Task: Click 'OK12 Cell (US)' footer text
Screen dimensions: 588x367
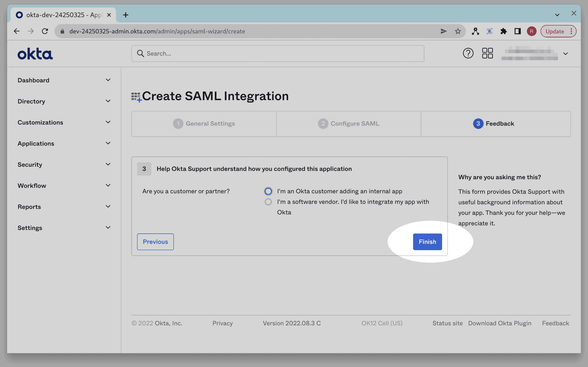Action: click(382, 323)
